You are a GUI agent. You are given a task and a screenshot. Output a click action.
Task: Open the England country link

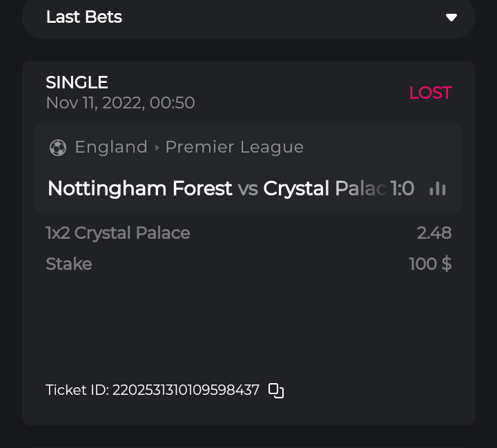point(111,147)
